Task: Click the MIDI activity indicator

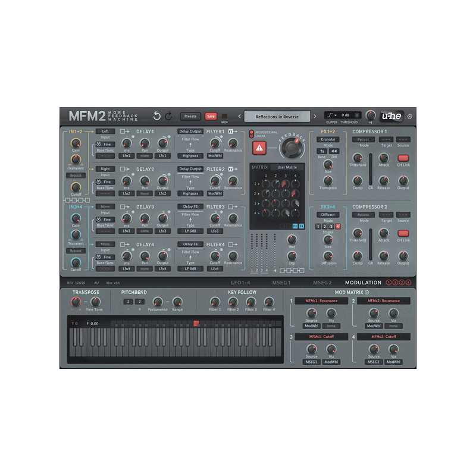Action: pyautogui.click(x=224, y=116)
